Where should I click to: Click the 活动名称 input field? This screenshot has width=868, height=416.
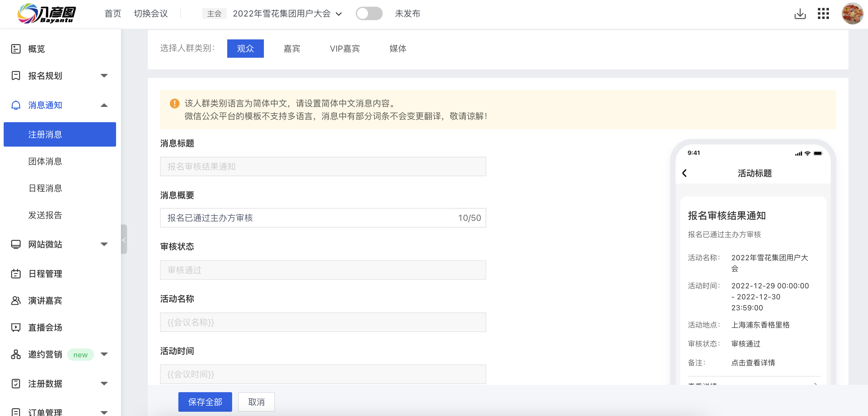point(323,322)
